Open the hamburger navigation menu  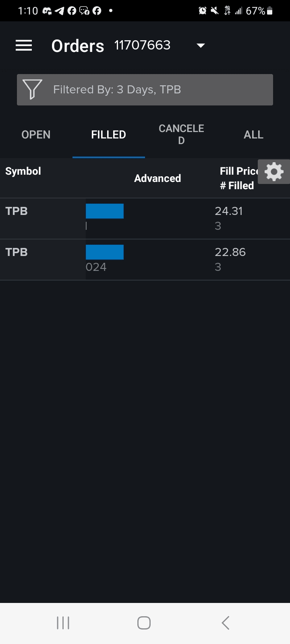pos(24,45)
